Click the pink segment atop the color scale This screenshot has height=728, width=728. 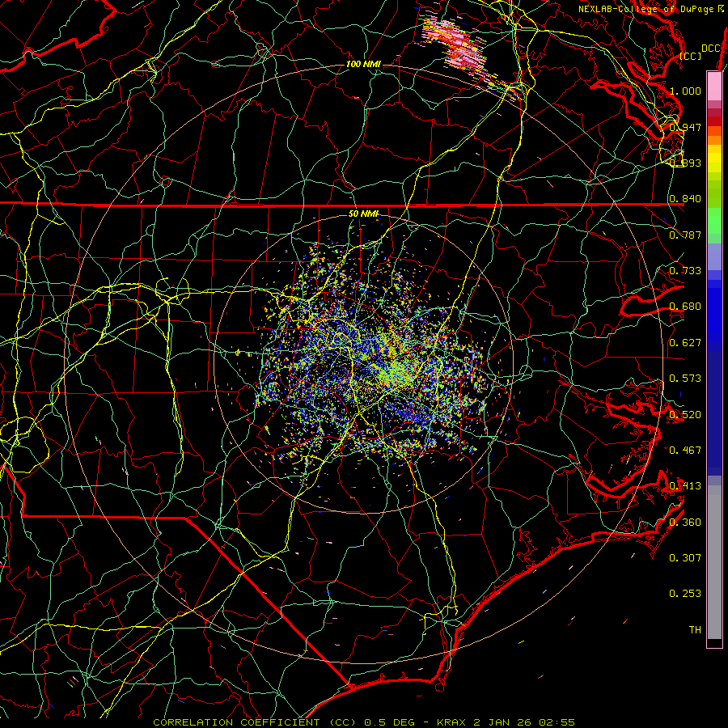(x=714, y=86)
